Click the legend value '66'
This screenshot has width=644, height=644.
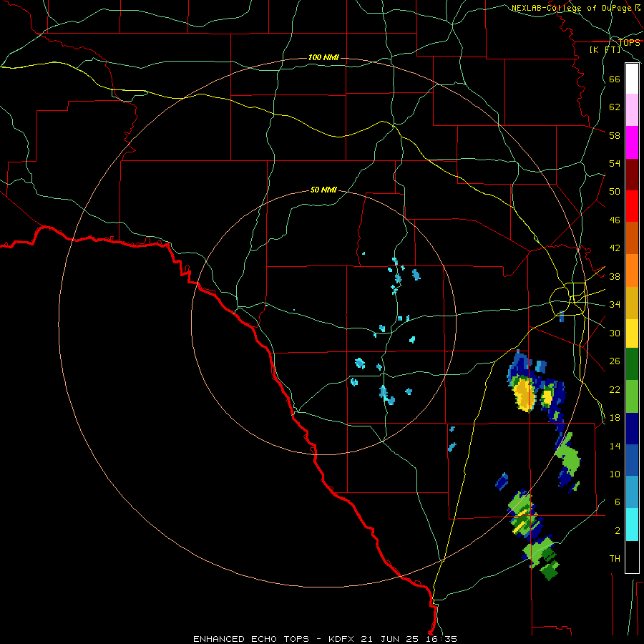pyautogui.click(x=615, y=79)
